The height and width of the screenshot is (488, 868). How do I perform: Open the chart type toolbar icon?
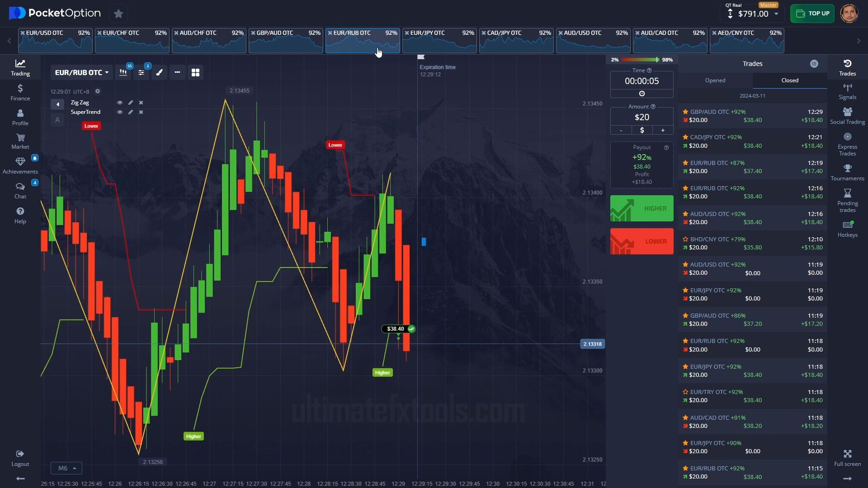click(123, 73)
